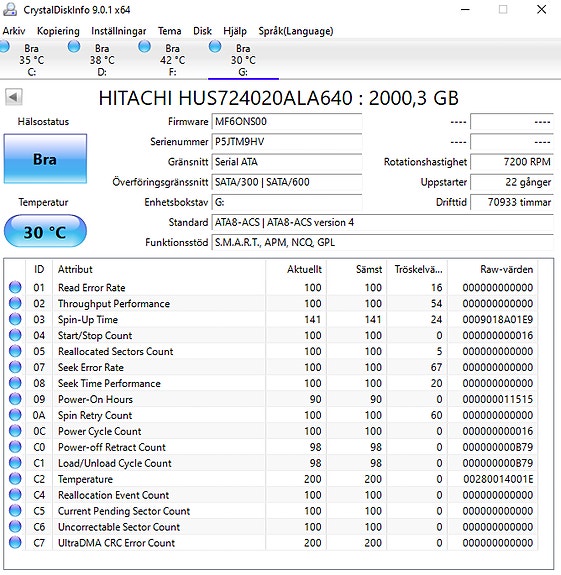This screenshot has width=561, height=575.
Task: Select the F: drive at 42 °C
Action: 172,60
